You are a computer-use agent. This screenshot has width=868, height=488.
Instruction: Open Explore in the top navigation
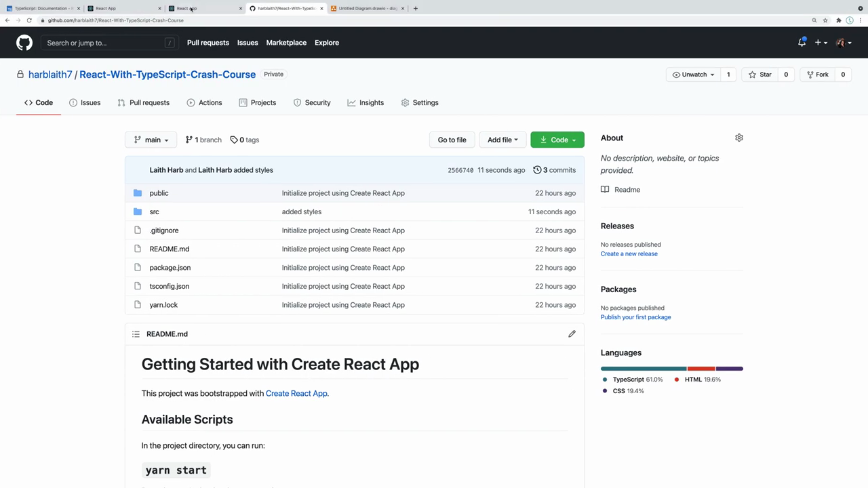pyautogui.click(x=327, y=43)
